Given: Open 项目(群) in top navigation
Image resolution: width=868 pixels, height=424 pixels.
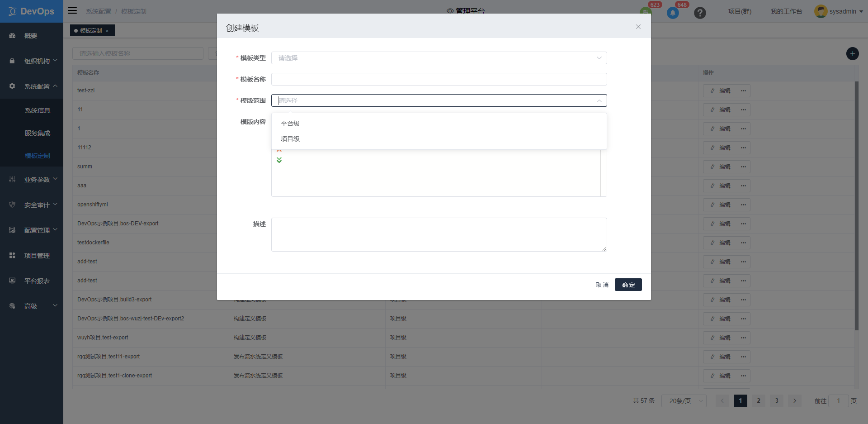Looking at the screenshot, I should tap(740, 11).
